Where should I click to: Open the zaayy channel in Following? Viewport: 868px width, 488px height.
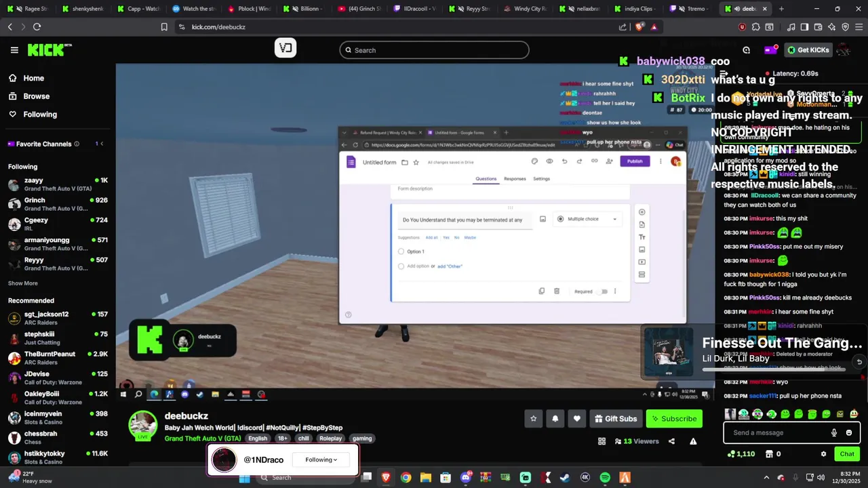pyautogui.click(x=58, y=185)
